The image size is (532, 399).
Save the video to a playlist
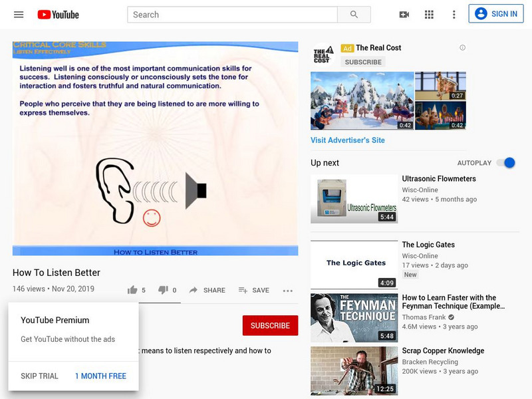(253, 290)
